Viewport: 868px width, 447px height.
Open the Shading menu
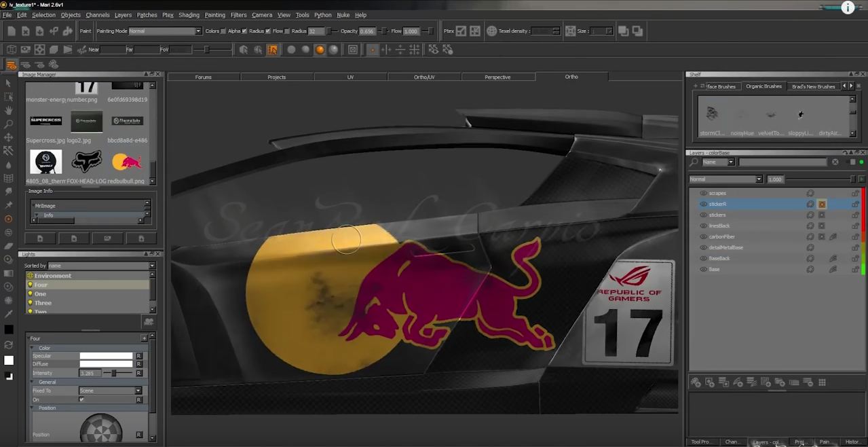(189, 15)
